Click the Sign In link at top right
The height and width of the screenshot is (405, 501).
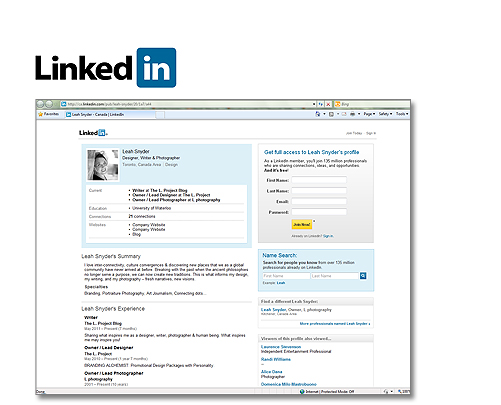point(370,133)
